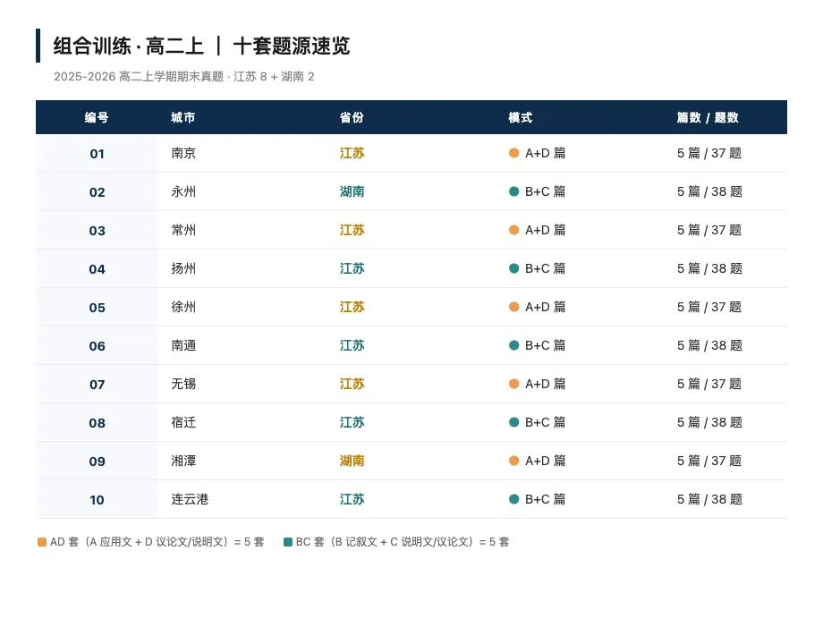Click the 模式 column header
The height and width of the screenshot is (644, 823).
520,117
